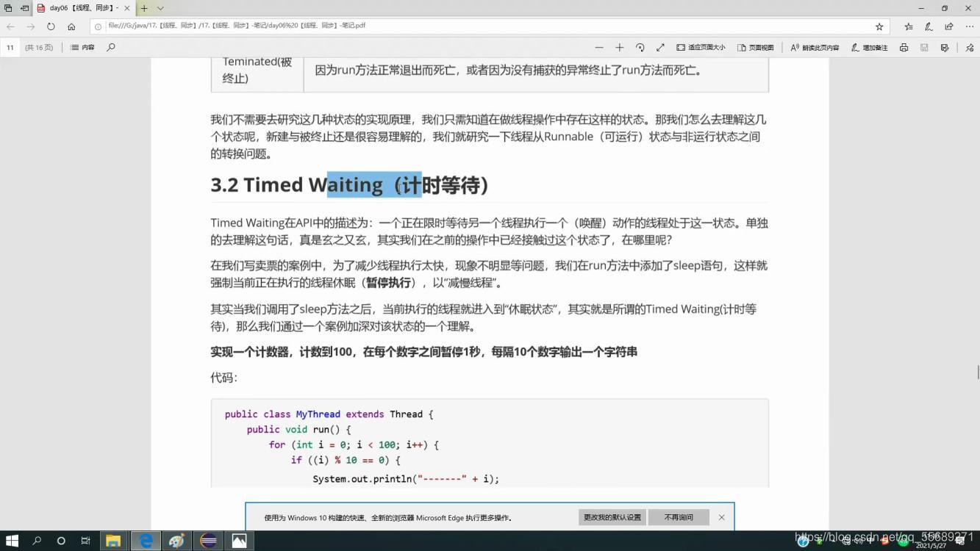Save as icon in PDF toolbar
The width and height of the screenshot is (980, 551).
(945, 47)
